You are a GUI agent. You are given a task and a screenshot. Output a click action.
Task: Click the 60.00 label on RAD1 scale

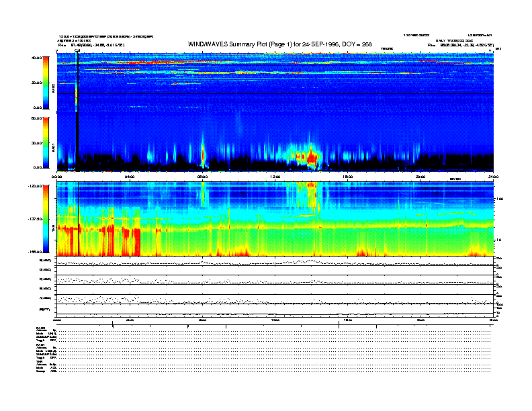[37, 118]
